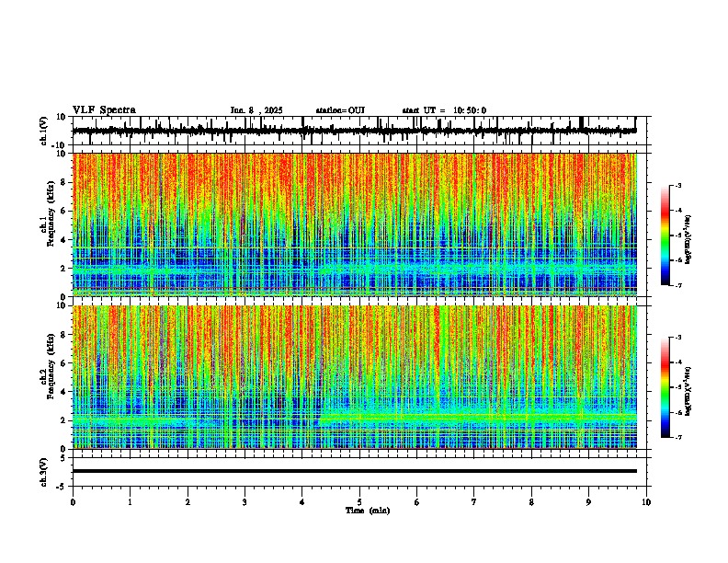Click the flat ch.3 voltage trace
This screenshot has height=563, width=728.
pyautogui.click(x=355, y=471)
